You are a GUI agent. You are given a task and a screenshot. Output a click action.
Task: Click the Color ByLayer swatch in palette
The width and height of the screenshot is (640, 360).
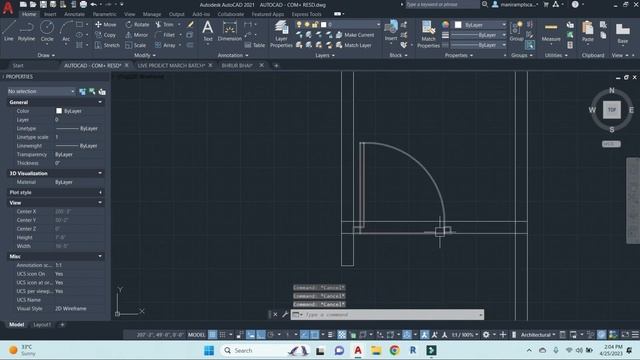59,111
